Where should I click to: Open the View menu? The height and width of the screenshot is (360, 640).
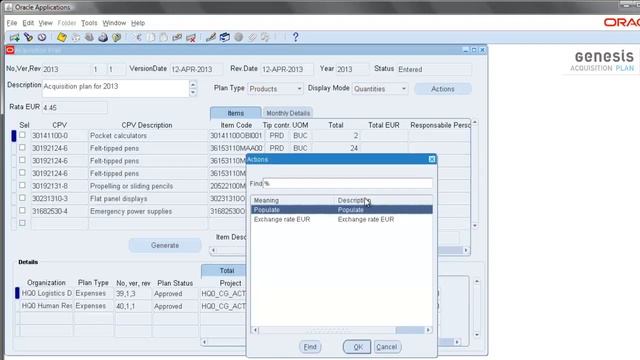(x=45, y=23)
